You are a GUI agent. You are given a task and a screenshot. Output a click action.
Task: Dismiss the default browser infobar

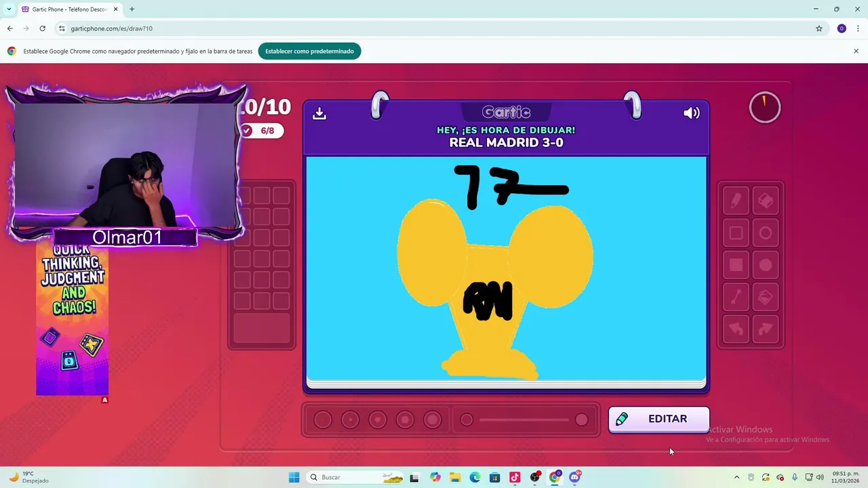tap(856, 51)
